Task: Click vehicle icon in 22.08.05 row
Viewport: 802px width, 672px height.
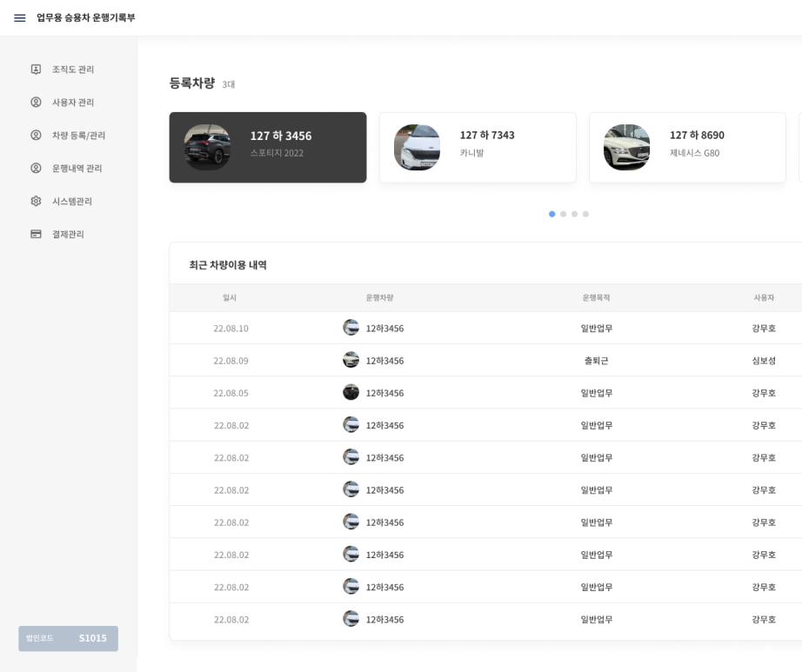Action: click(x=351, y=392)
